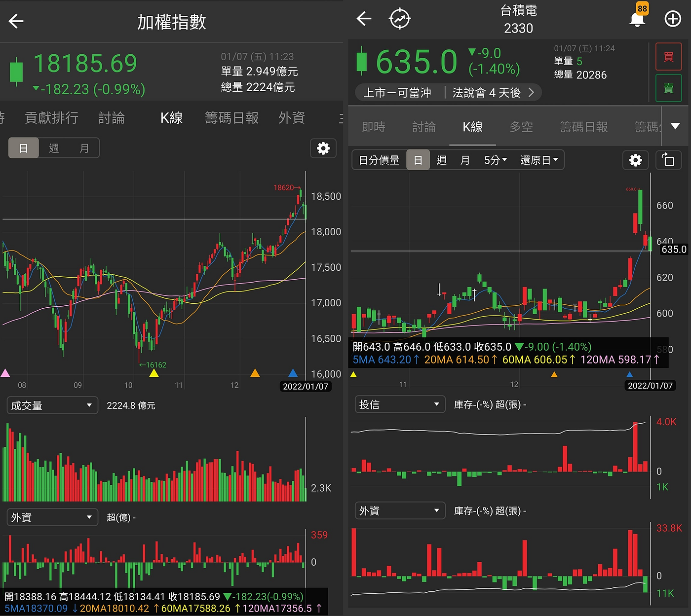
Task: Open the 投信 indicator dropdown
Action: click(x=400, y=404)
